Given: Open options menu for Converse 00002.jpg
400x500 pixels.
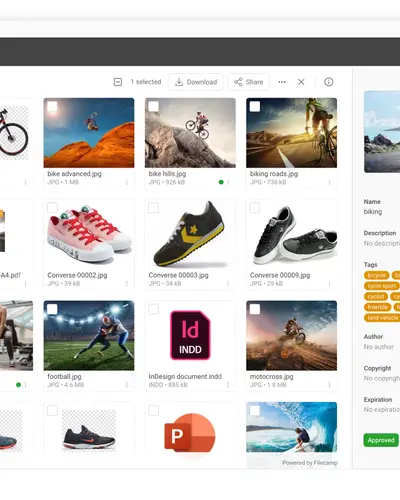Looking at the screenshot, I should pos(127,284).
